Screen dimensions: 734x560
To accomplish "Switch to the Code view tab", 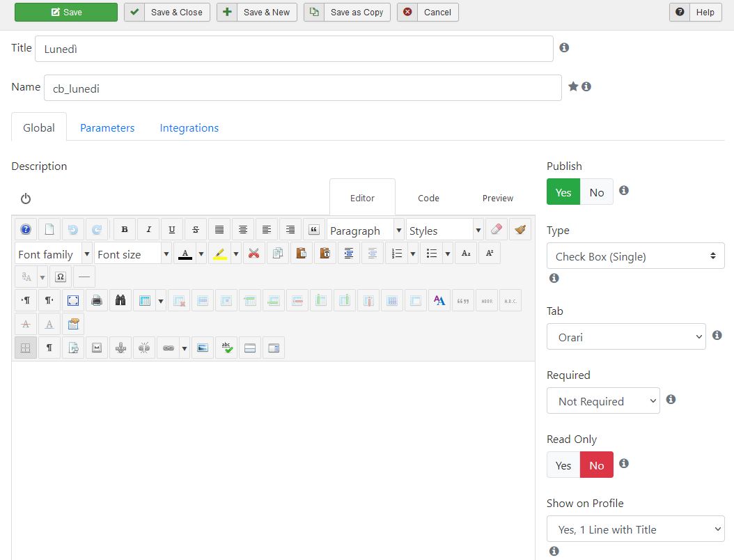I will point(428,198).
